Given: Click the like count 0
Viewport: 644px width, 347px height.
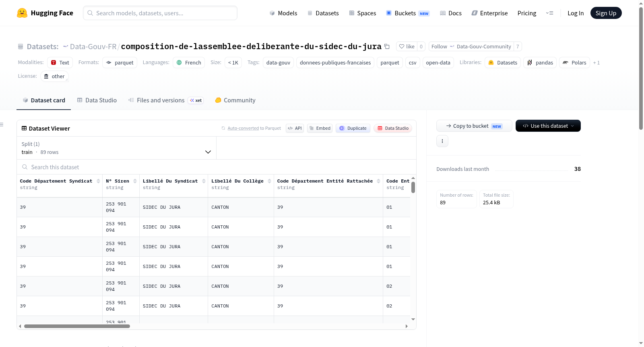Looking at the screenshot, I should pyautogui.click(x=421, y=46).
